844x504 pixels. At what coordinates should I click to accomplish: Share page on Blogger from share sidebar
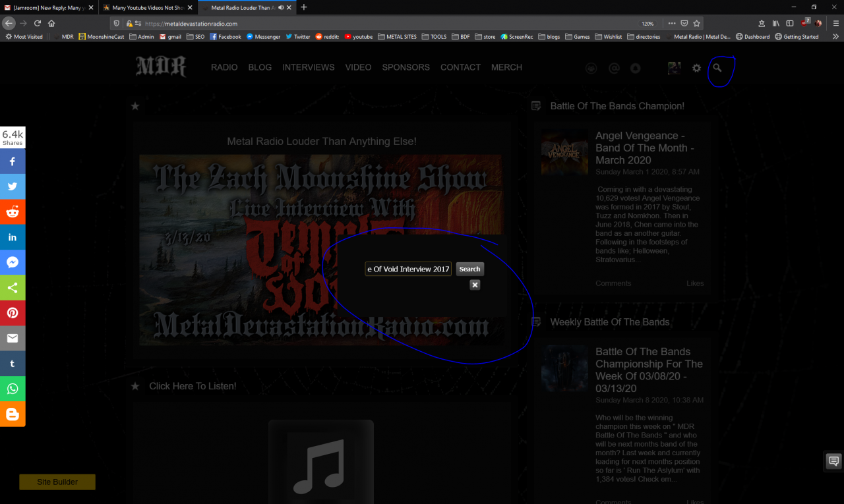click(x=13, y=414)
